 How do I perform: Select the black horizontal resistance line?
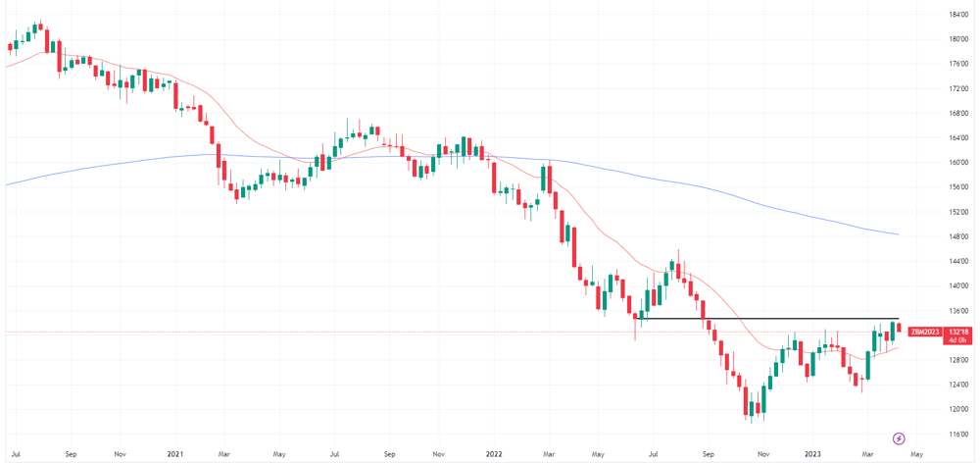768,319
